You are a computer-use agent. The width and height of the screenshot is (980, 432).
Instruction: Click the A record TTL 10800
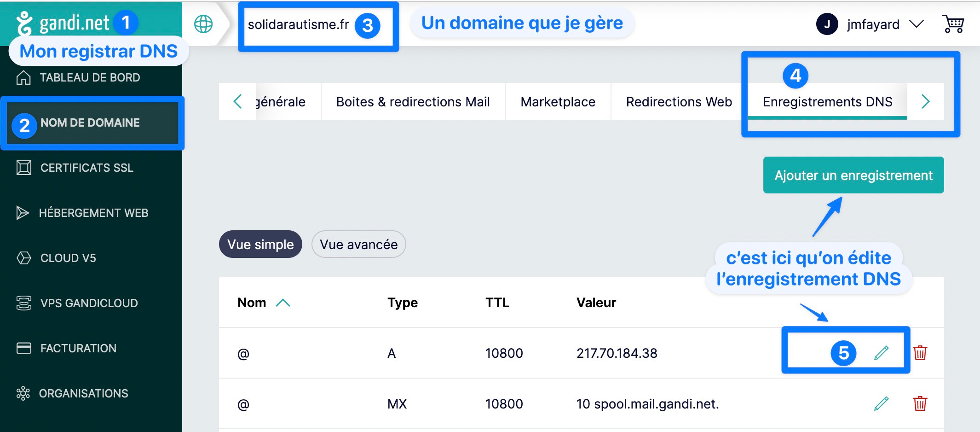[504, 353]
